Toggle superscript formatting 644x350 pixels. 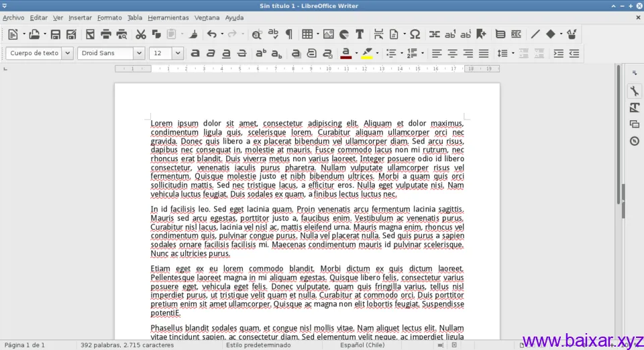tap(261, 54)
